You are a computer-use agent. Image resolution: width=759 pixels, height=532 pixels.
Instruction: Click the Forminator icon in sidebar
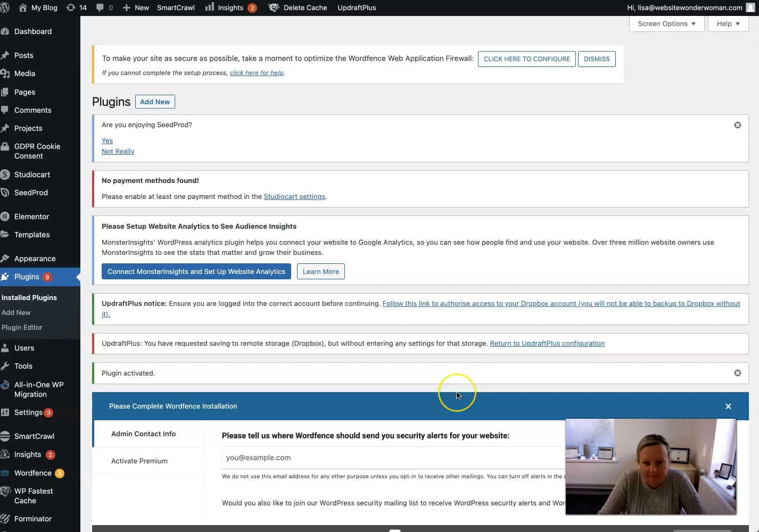(5, 519)
